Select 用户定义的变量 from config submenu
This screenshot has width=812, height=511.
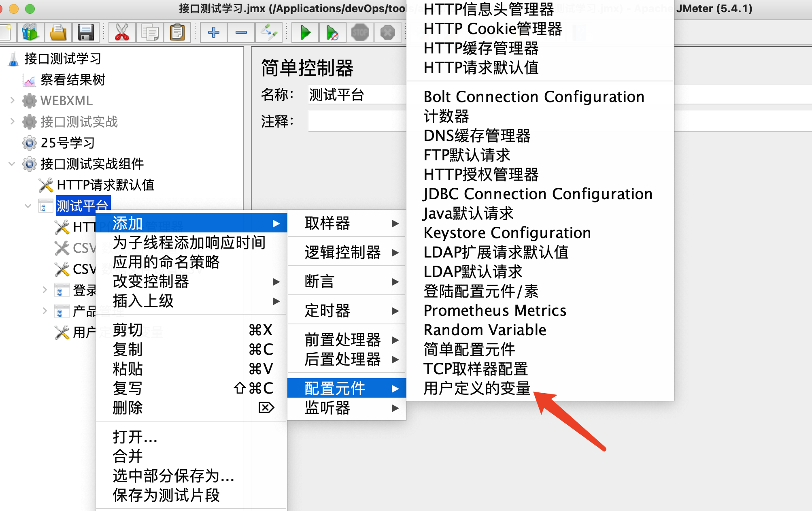pos(476,388)
